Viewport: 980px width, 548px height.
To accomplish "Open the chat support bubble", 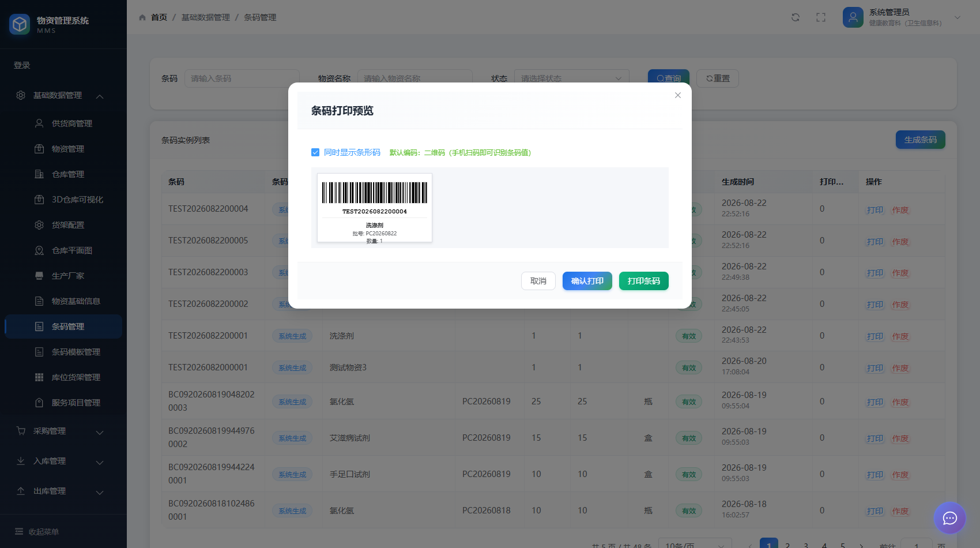I will (950, 518).
